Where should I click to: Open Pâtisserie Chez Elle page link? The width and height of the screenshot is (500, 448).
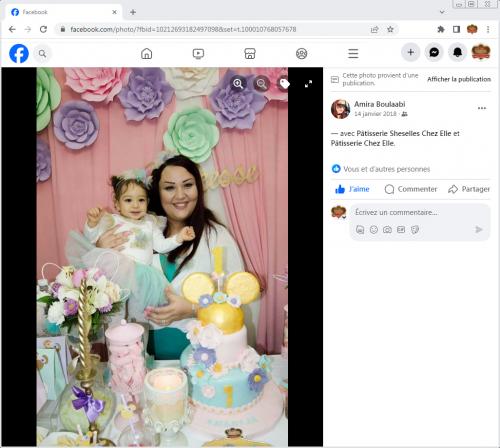point(363,143)
